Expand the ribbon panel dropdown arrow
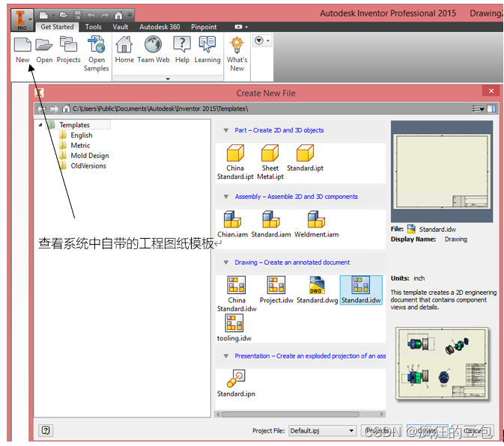The height and width of the screenshot is (446, 504). point(168,79)
